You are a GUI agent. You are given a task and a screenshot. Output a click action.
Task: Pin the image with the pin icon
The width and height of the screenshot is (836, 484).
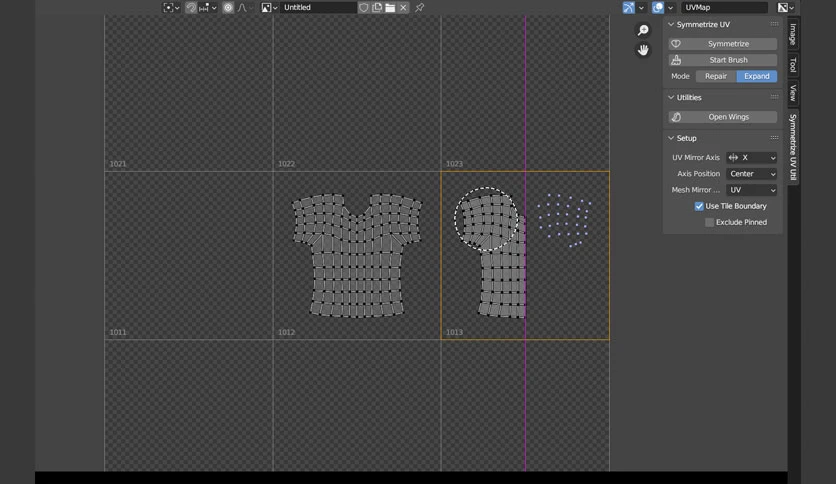(420, 7)
